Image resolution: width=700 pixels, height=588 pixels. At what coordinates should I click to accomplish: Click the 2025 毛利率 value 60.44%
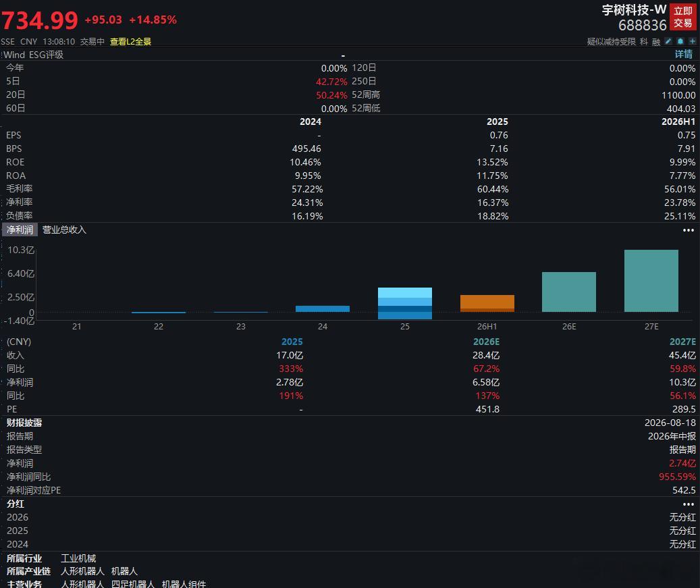pos(492,189)
